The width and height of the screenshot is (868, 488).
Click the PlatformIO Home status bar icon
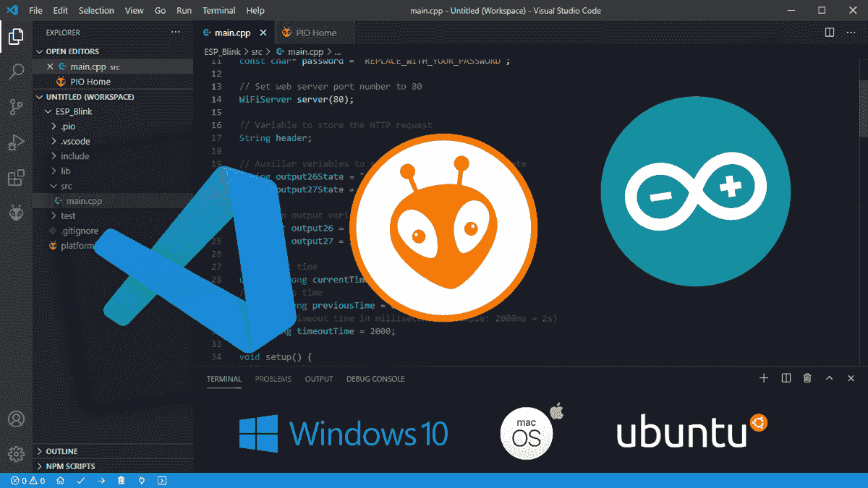click(x=61, y=481)
